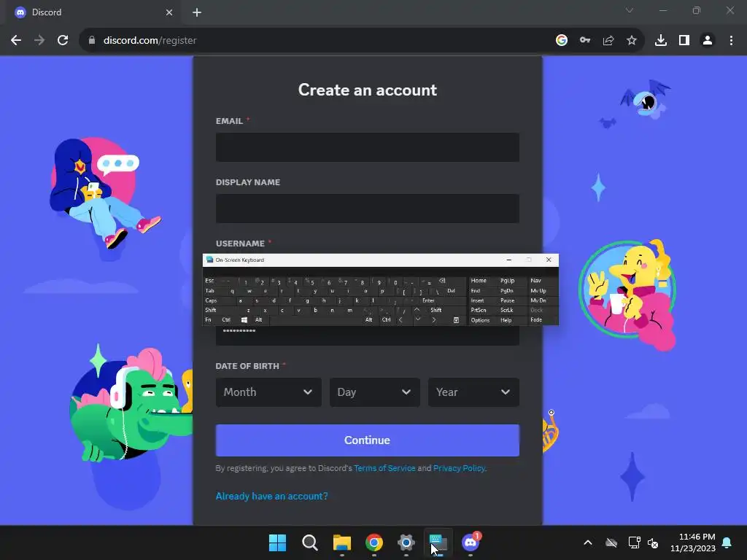Screen dimensions: 747x560
Task: Go back to the previous page
Action: point(16,41)
